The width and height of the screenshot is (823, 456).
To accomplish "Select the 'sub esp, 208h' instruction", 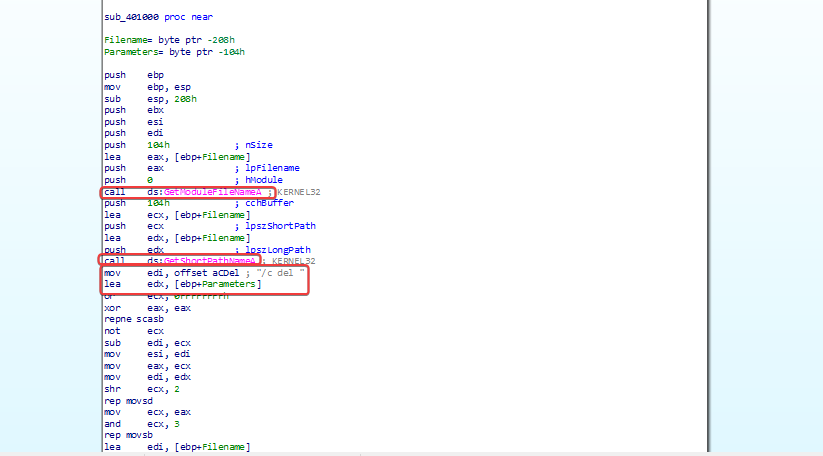I will click(x=150, y=99).
